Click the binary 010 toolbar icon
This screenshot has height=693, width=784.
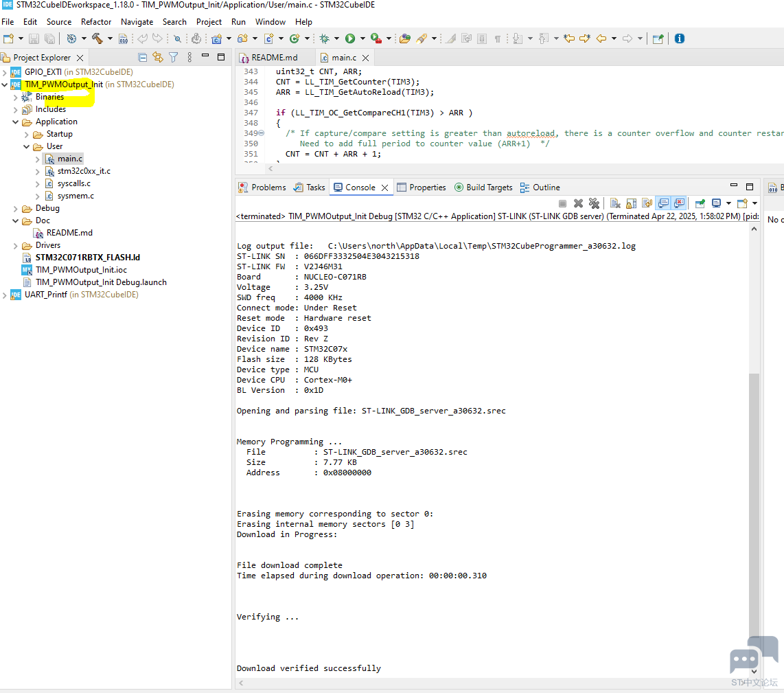123,38
